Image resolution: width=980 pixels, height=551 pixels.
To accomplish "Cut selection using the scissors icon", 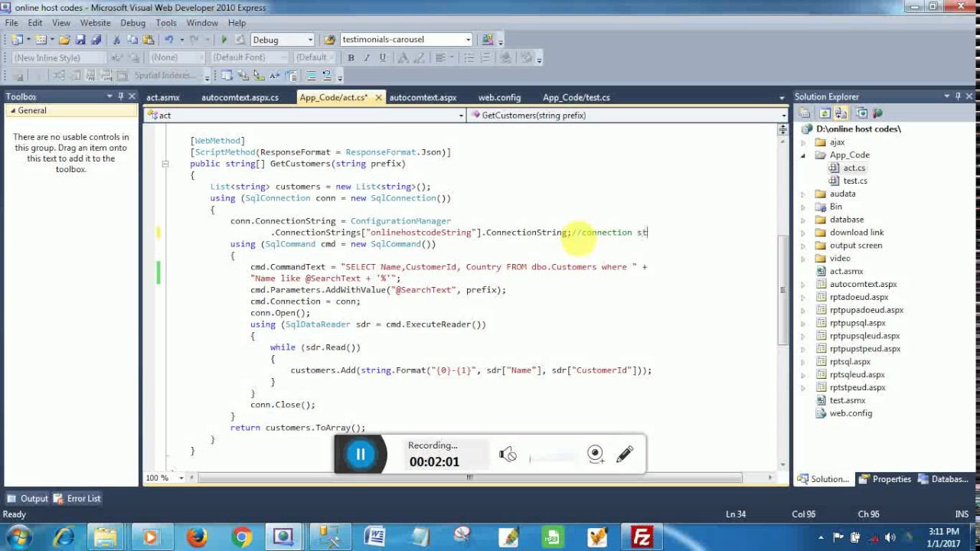I will coord(116,40).
